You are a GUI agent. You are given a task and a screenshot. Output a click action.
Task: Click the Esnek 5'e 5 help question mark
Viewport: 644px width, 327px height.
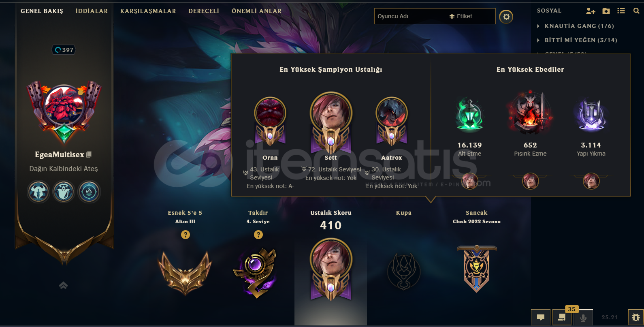pyautogui.click(x=186, y=235)
